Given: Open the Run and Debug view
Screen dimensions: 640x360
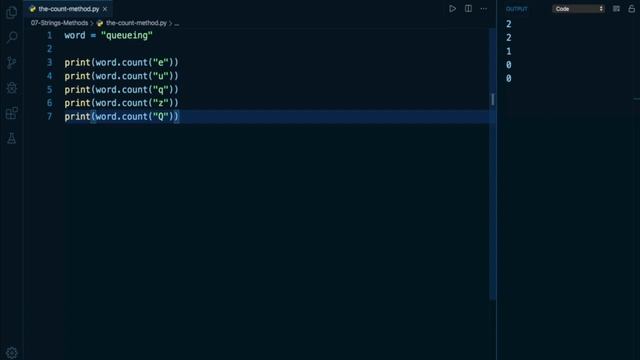Looking at the screenshot, I should click(11, 88).
